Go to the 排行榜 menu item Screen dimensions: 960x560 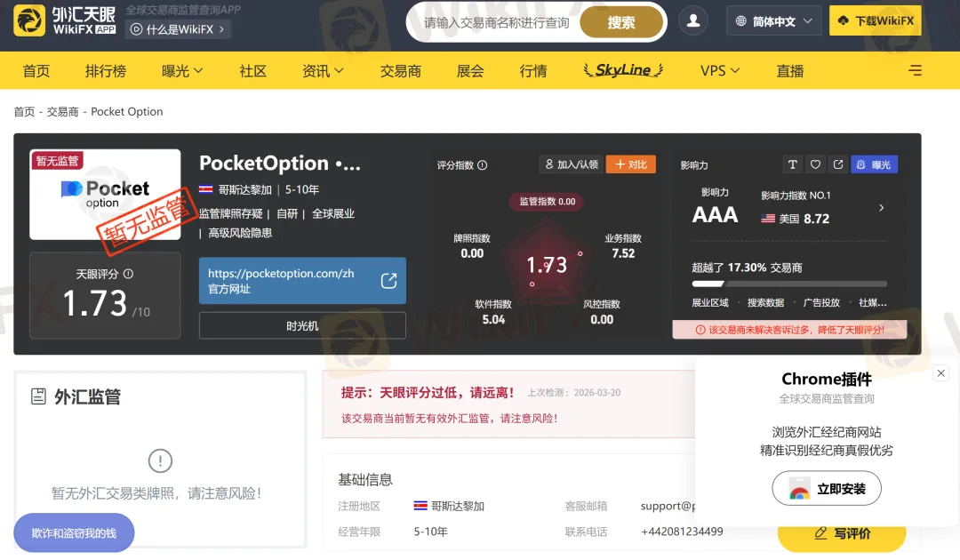pyautogui.click(x=106, y=71)
